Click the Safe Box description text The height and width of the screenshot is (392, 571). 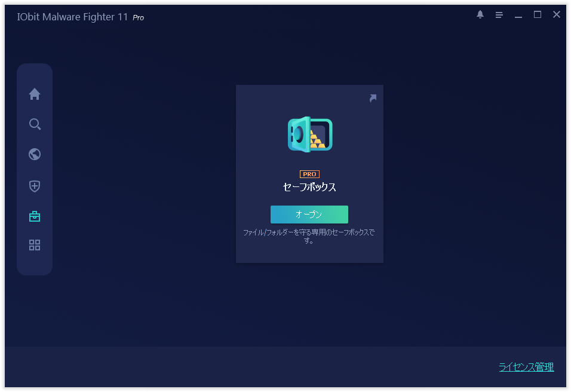[309, 237]
